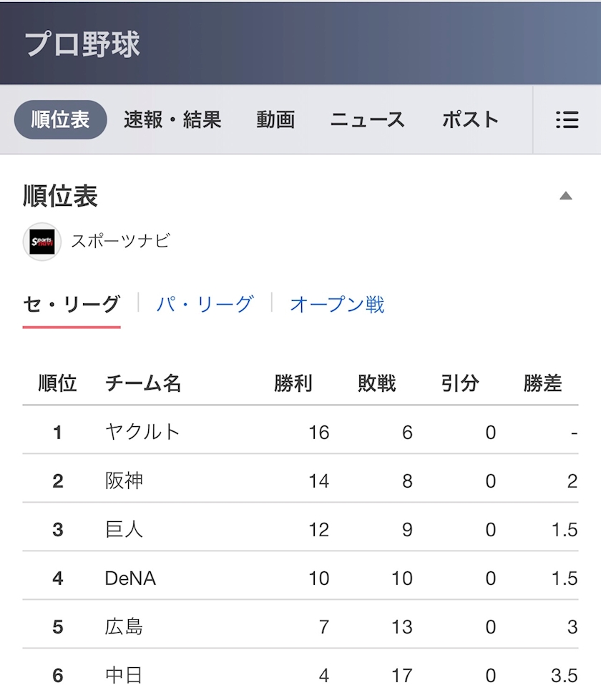Image resolution: width=601 pixels, height=700 pixels.
Task: Click the スポーツナビ source name
Action: (120, 241)
